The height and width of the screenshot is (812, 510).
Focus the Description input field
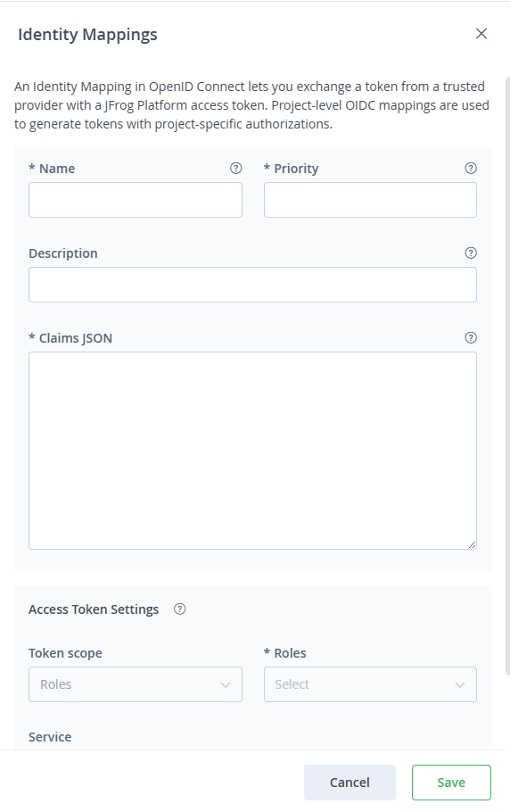pos(253,285)
